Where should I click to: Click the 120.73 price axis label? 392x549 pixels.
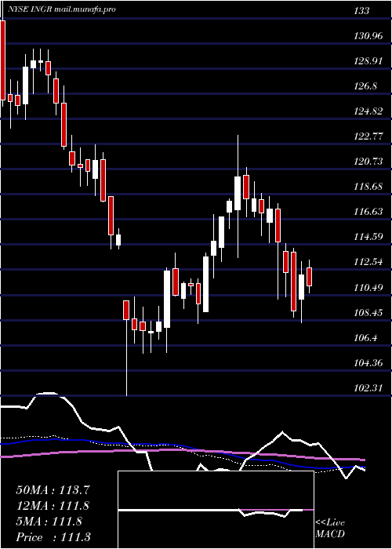[x=368, y=162]
